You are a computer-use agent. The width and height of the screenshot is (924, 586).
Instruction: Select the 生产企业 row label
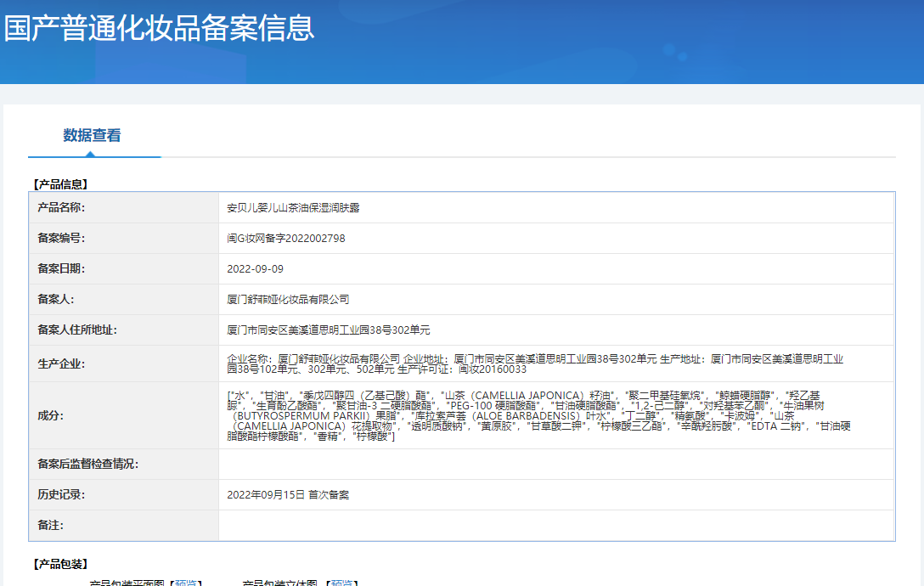pyautogui.click(x=61, y=363)
